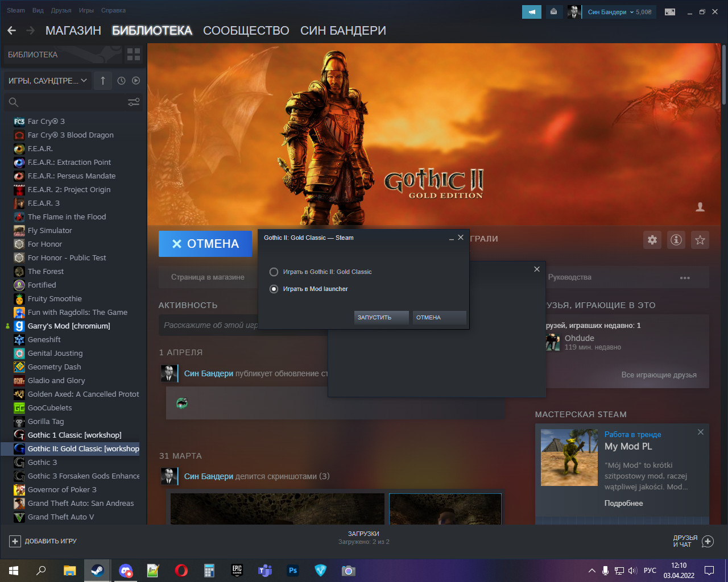The height and width of the screenshot is (582, 728).
Task: Open ЗАГРУЗКИ downloads status
Action: click(363, 538)
